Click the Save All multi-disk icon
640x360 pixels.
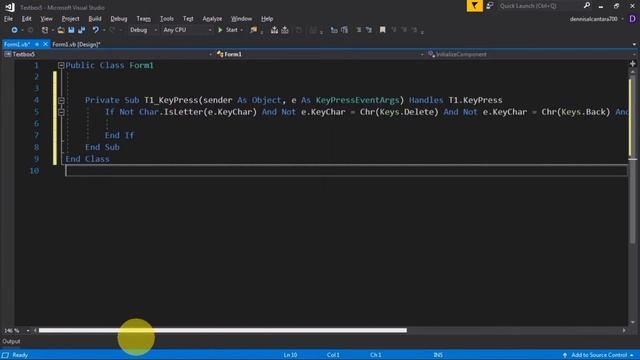(82, 30)
